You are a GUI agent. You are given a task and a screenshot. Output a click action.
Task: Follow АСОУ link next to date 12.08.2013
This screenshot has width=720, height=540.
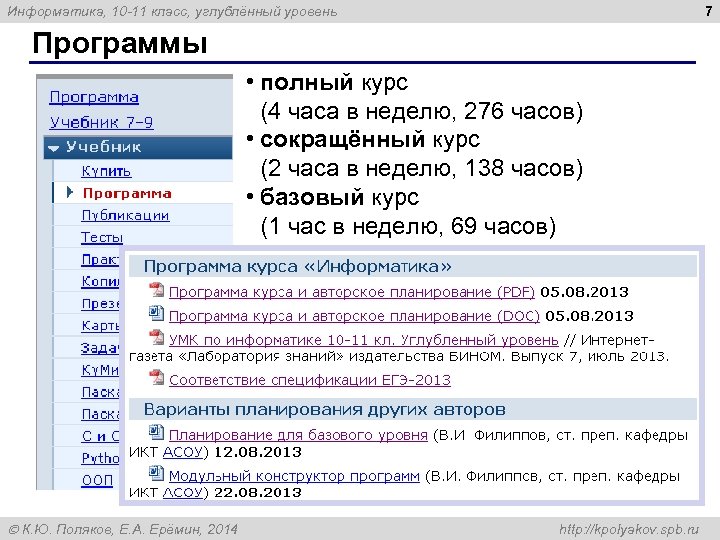pos(183,452)
